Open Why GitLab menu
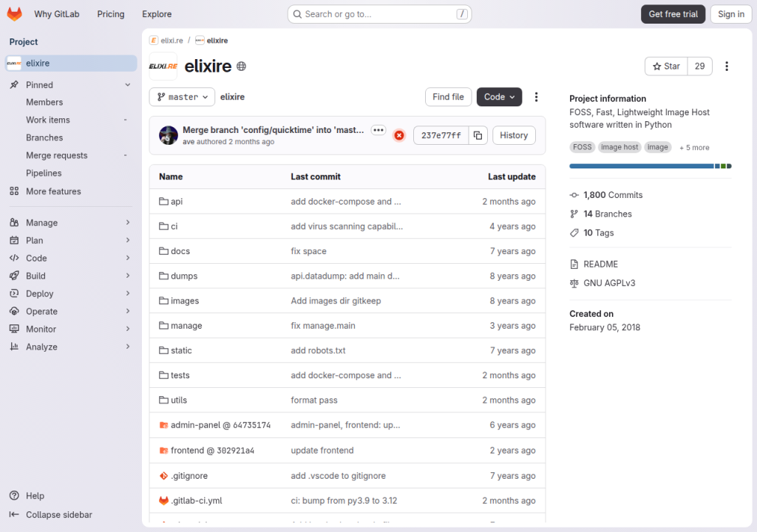 coord(56,14)
